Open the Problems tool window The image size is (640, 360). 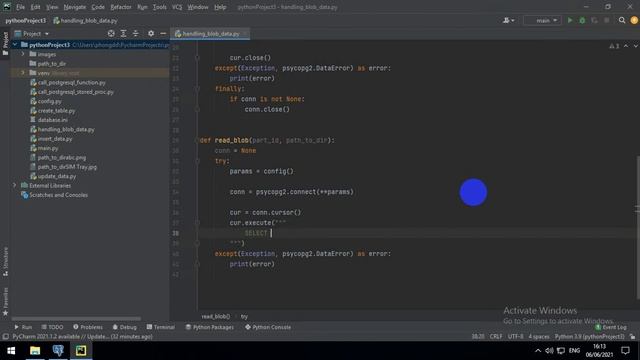(x=88, y=327)
